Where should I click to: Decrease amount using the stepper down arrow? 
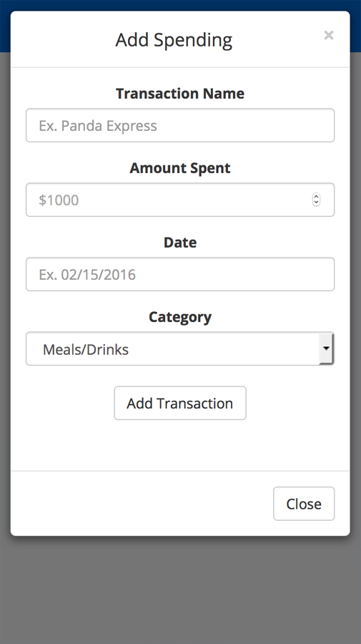coord(316,203)
